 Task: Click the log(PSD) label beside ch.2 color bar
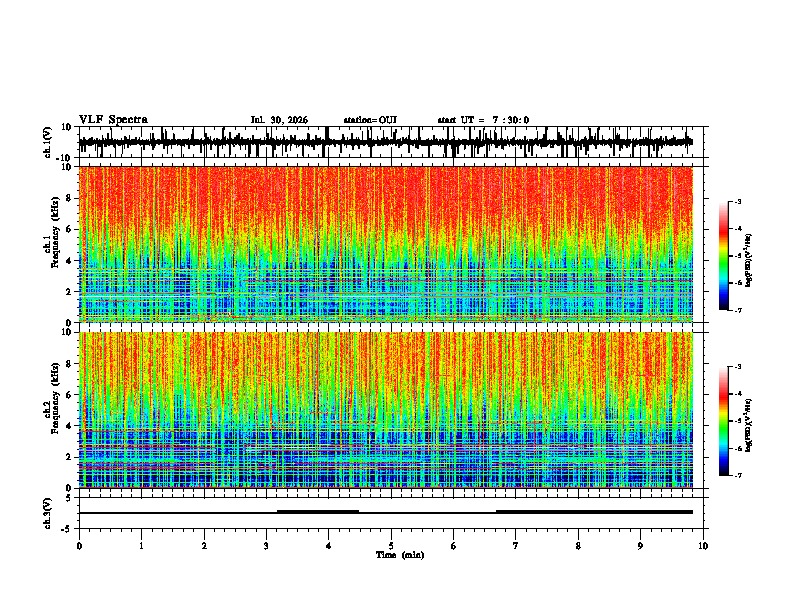tap(748, 426)
